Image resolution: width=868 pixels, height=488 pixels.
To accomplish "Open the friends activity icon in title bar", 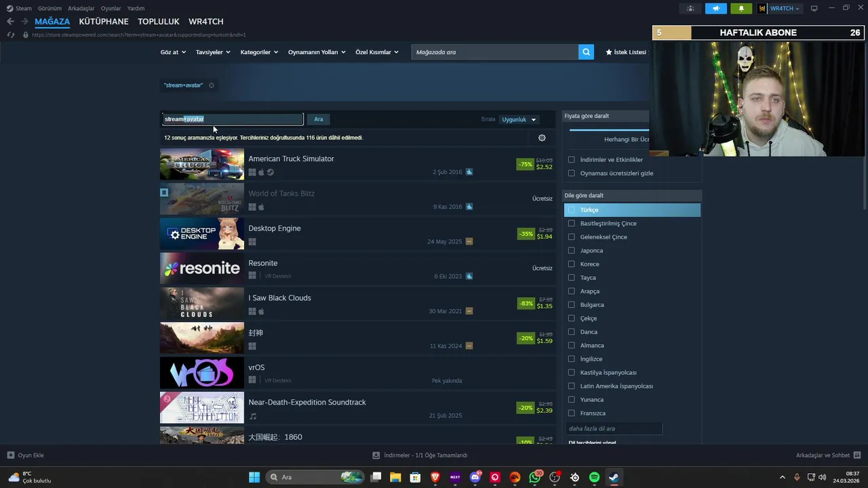I will pos(690,8).
